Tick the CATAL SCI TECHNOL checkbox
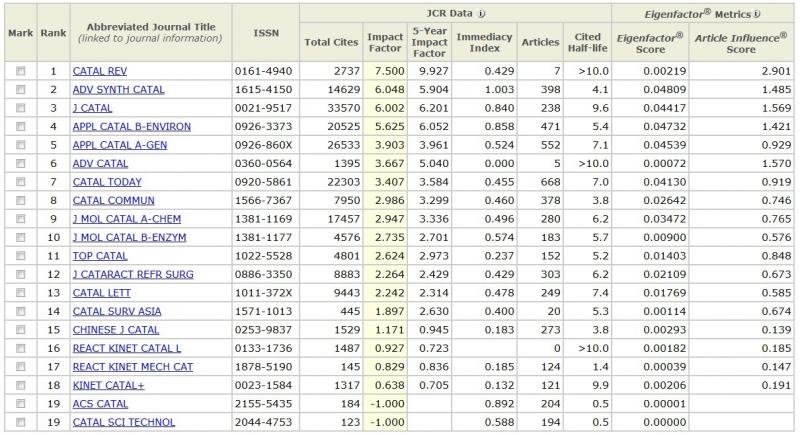800x435 pixels. (x=21, y=422)
